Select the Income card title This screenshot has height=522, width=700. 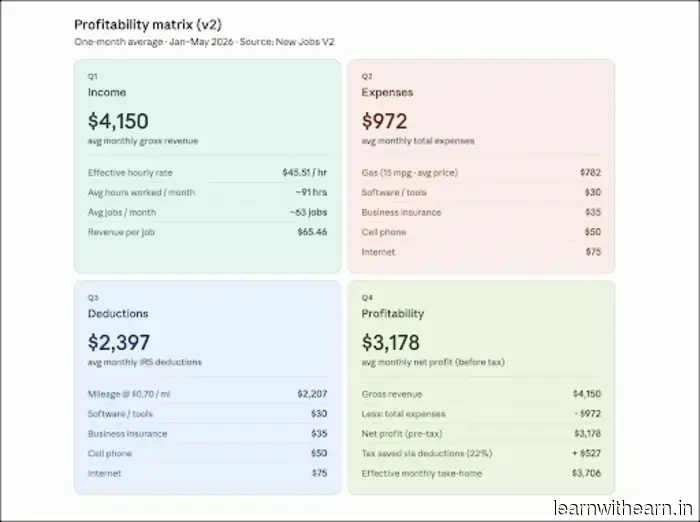coord(107,92)
